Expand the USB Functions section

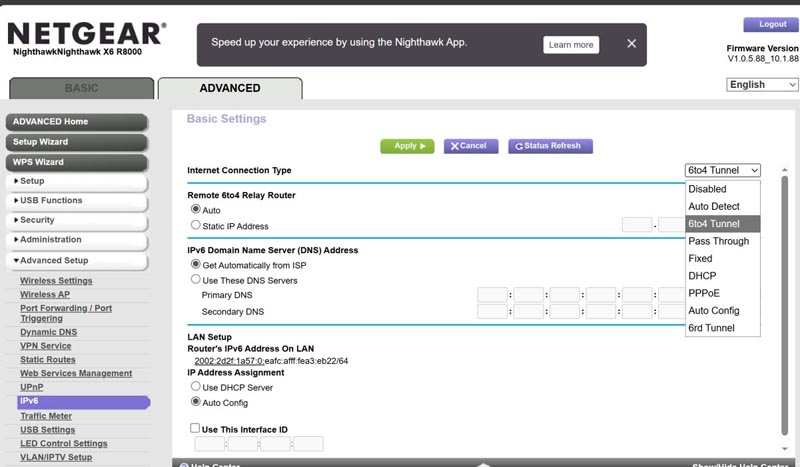tap(77, 201)
